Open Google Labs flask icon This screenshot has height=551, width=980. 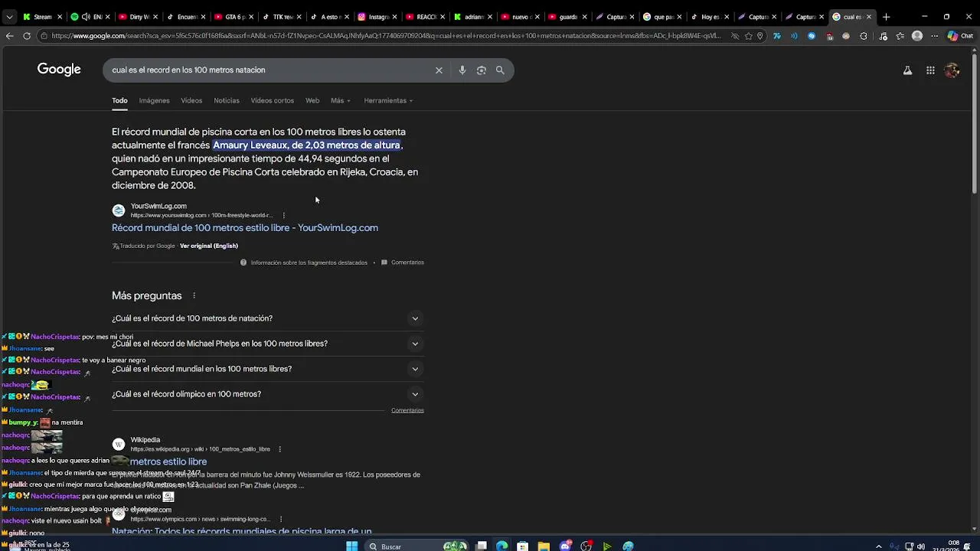(907, 70)
